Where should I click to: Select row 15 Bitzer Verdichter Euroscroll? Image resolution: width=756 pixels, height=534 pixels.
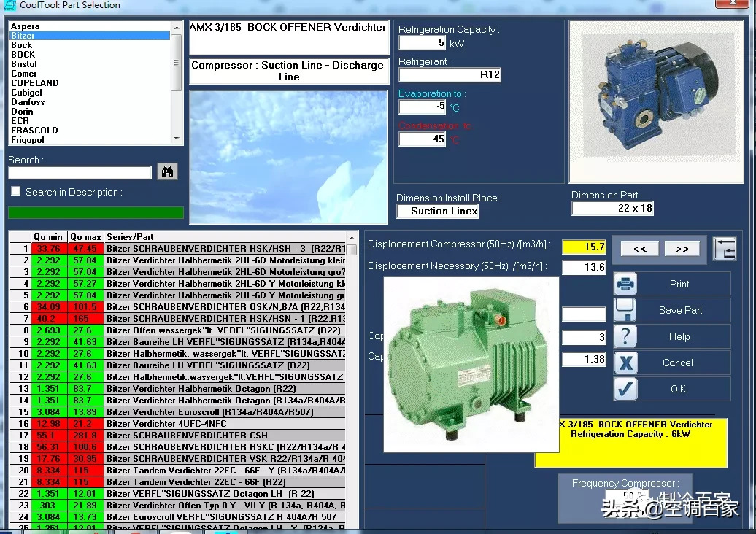point(177,412)
